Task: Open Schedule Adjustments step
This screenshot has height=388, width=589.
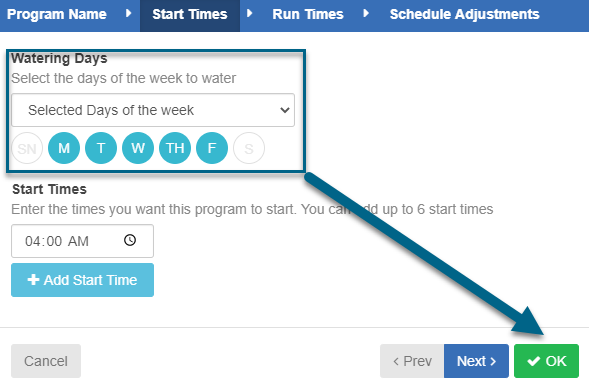Action: coord(464,14)
